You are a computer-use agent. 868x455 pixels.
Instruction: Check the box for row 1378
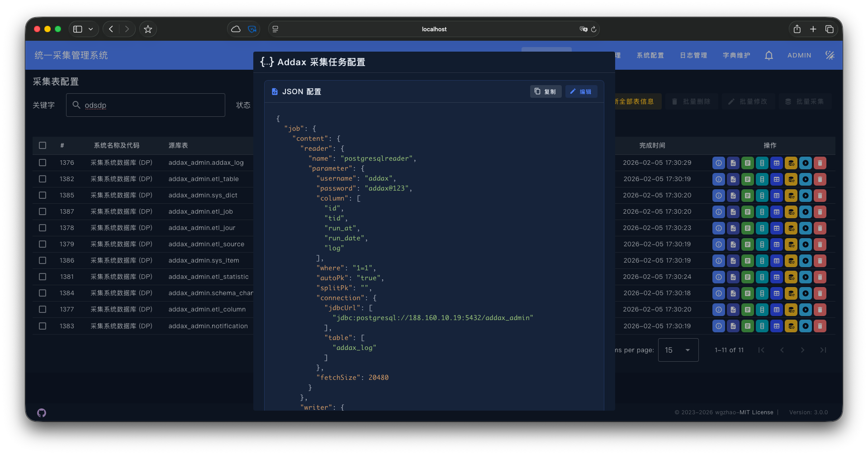coord(43,228)
